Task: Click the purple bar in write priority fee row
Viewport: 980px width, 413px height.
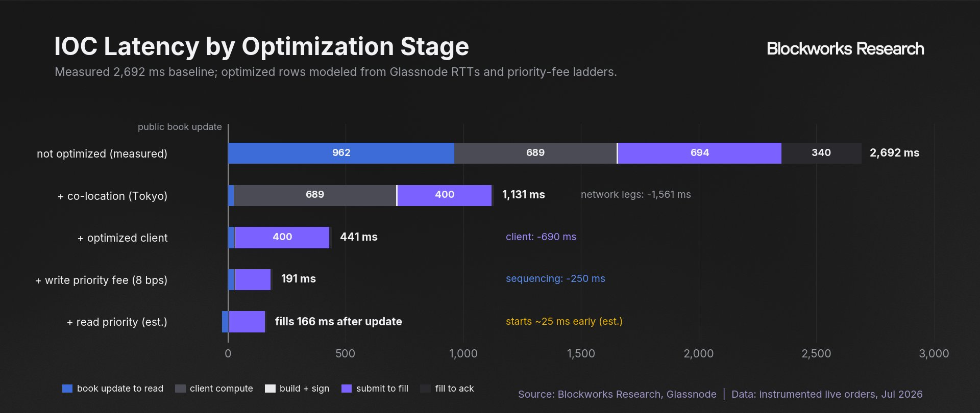Action: pyautogui.click(x=253, y=279)
